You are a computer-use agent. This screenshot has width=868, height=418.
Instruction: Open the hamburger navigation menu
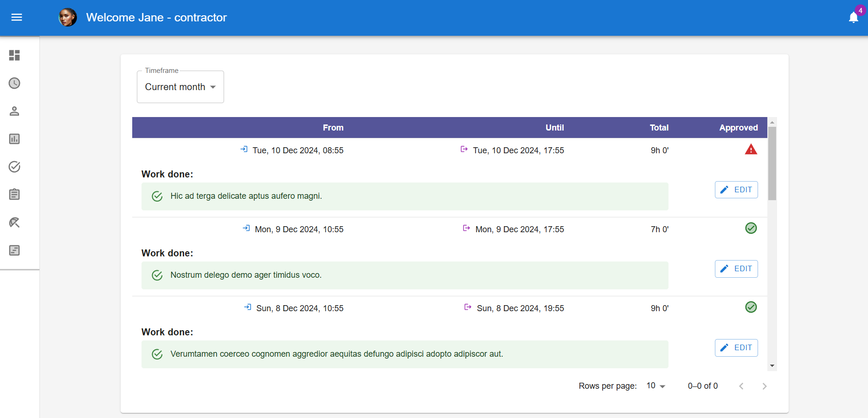(17, 17)
